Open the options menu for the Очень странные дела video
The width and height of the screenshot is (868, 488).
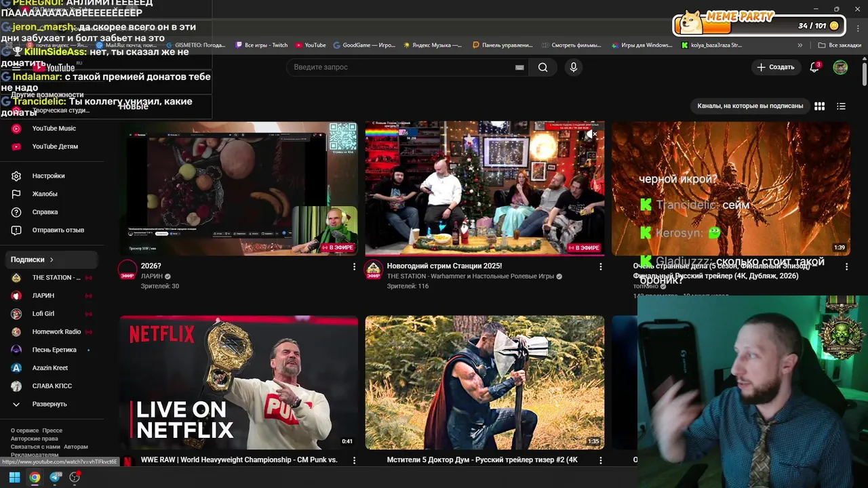846,267
